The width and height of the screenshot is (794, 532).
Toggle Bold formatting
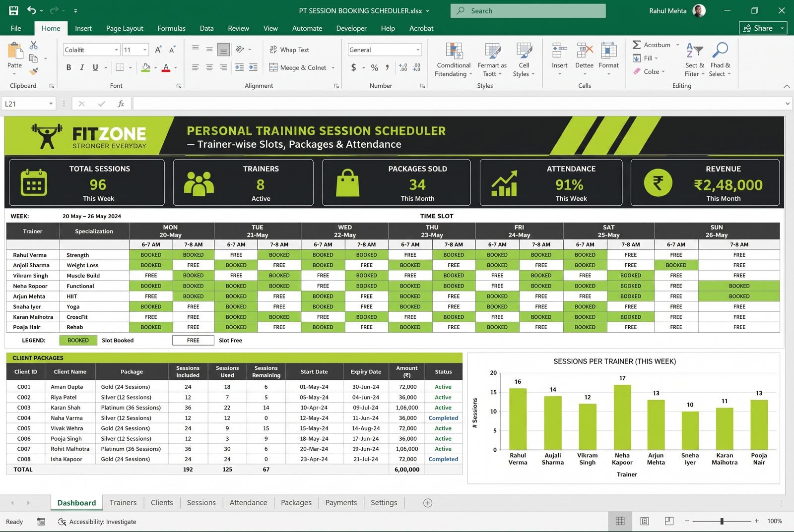point(68,67)
